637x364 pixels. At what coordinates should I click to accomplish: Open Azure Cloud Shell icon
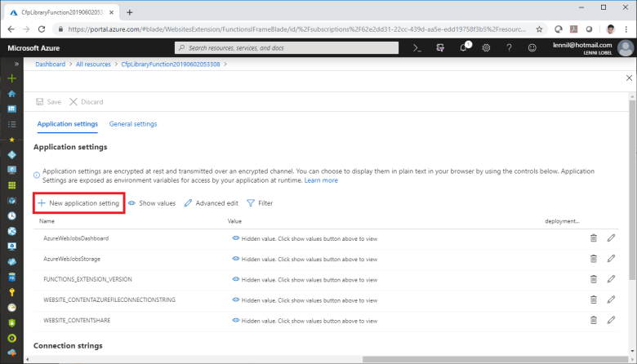coord(417,48)
